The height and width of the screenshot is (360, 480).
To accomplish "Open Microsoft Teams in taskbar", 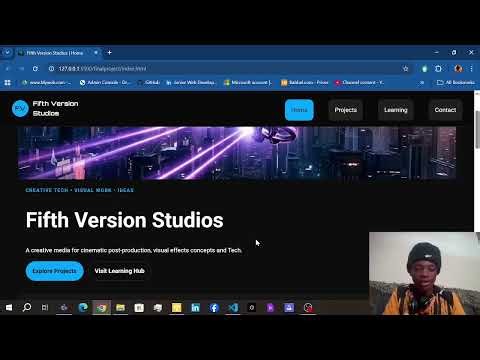I will pyautogui.click(x=64, y=307).
